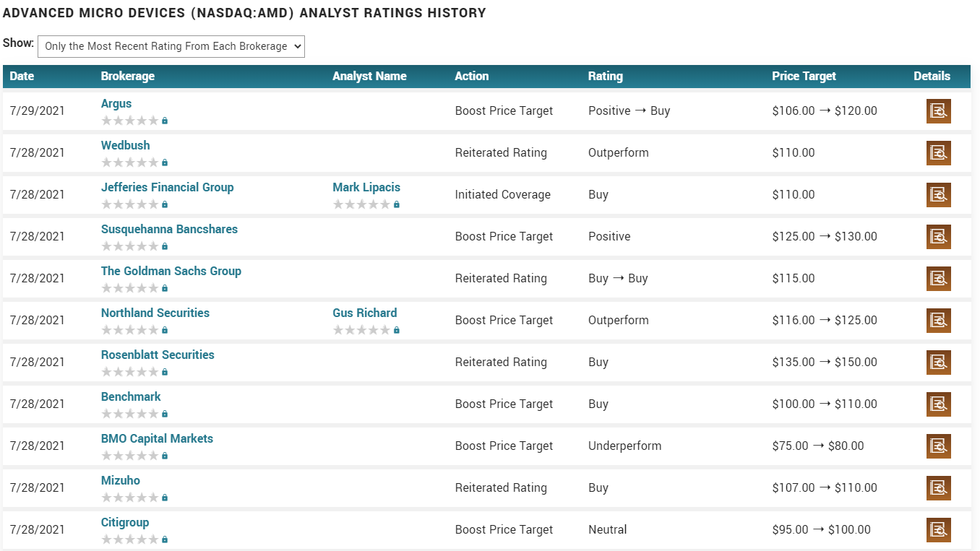Open the Argus brokerage link

pos(116,103)
